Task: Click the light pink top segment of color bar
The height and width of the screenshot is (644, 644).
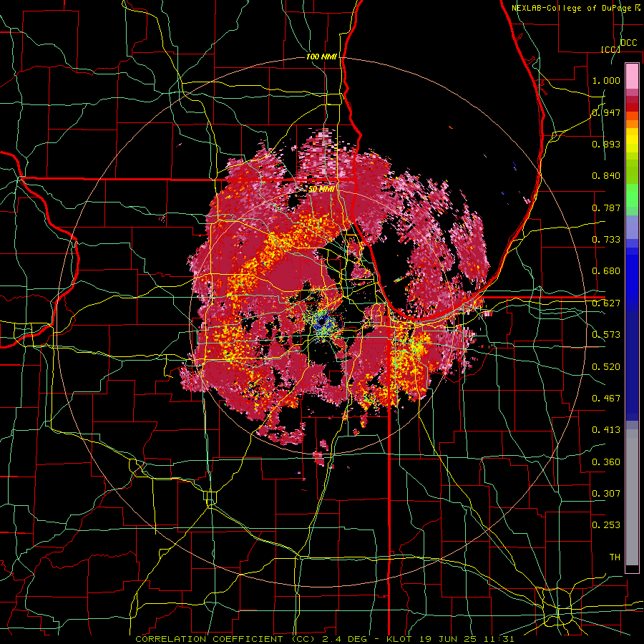Action: (x=632, y=76)
